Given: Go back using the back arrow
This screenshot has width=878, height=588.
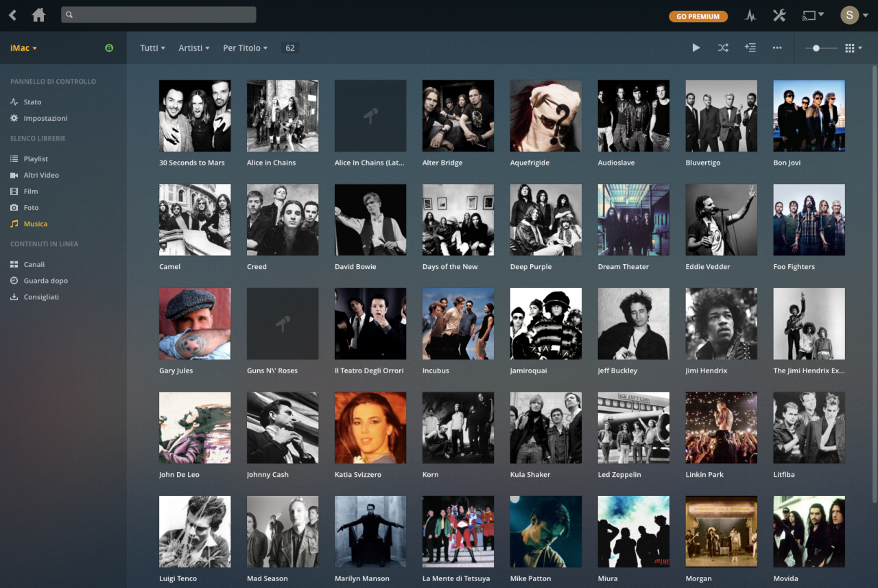Looking at the screenshot, I should pyautogui.click(x=12, y=15).
